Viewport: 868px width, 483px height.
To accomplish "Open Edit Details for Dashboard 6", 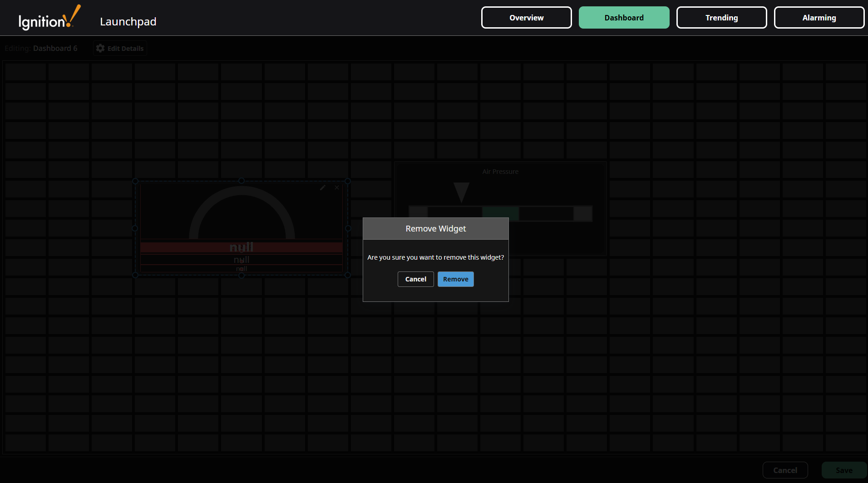I will point(119,48).
